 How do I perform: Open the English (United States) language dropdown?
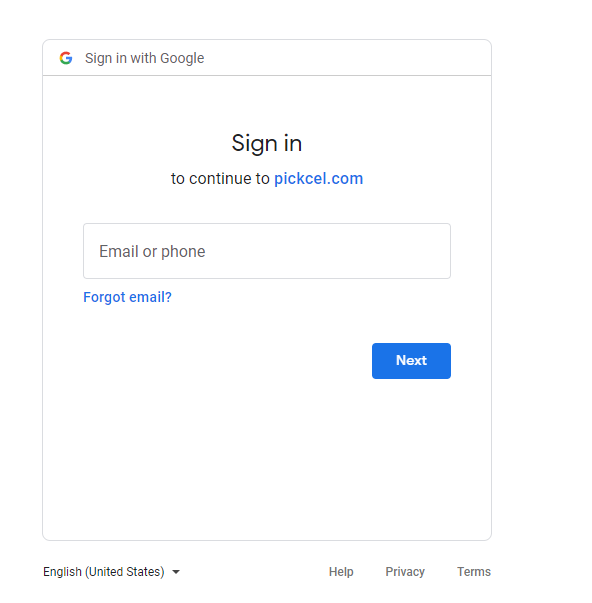pos(111,572)
